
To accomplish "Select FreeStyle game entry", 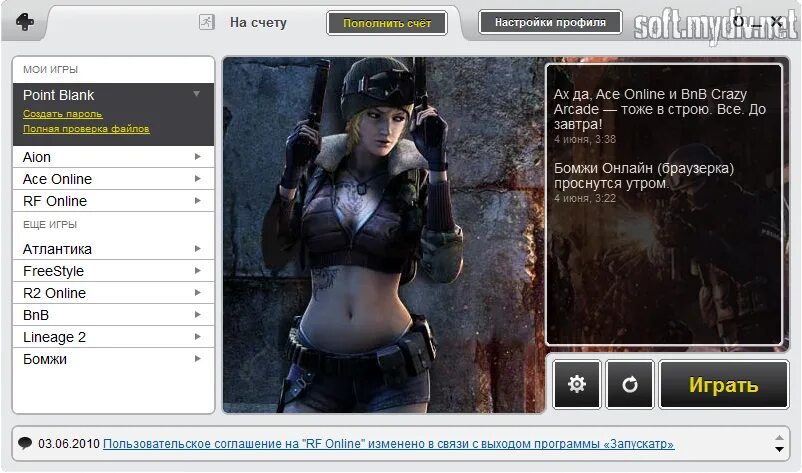I will coord(113,271).
